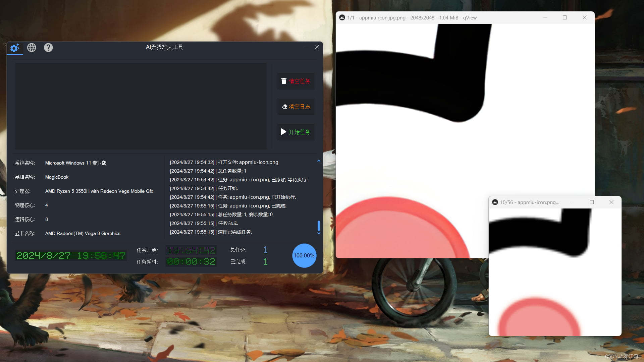Click qView app icon in 10/56 window title

[x=495, y=202]
